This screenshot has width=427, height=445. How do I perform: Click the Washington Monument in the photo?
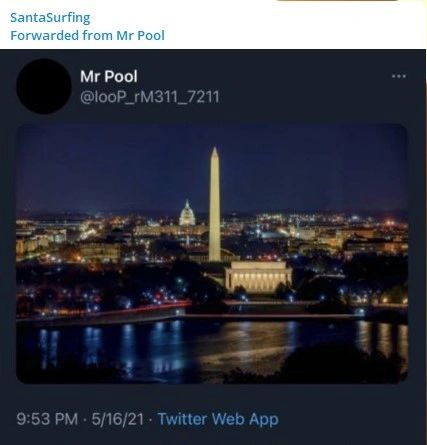click(215, 204)
